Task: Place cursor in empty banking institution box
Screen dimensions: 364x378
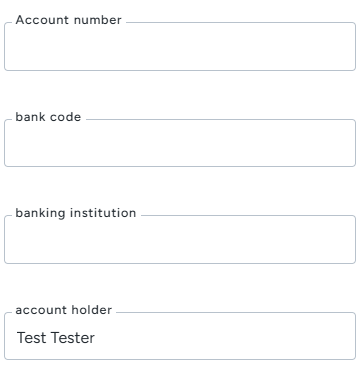Action: pyautogui.click(x=180, y=241)
